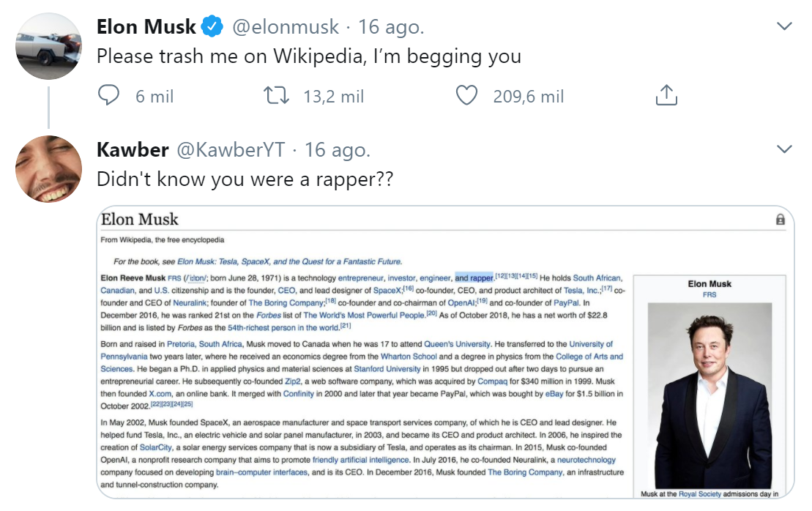Click the 16 ago. timestamp on Elon's tweet
This screenshot has height=511, width=812.
point(391,28)
